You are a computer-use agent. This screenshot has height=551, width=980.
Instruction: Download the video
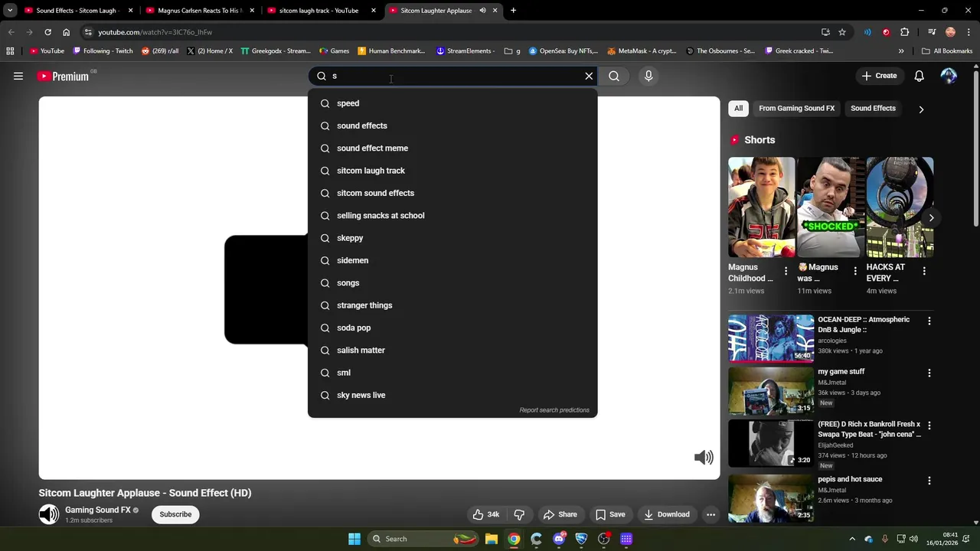(667, 514)
